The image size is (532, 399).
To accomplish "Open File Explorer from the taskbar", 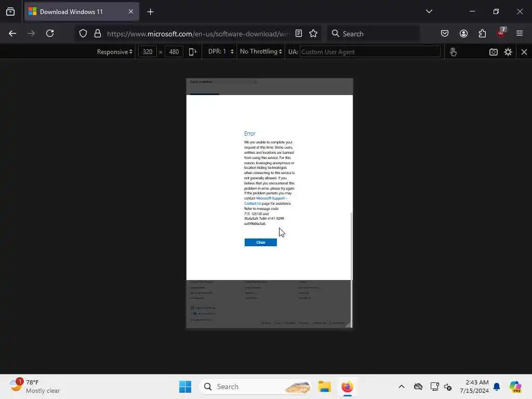I will click(324, 387).
